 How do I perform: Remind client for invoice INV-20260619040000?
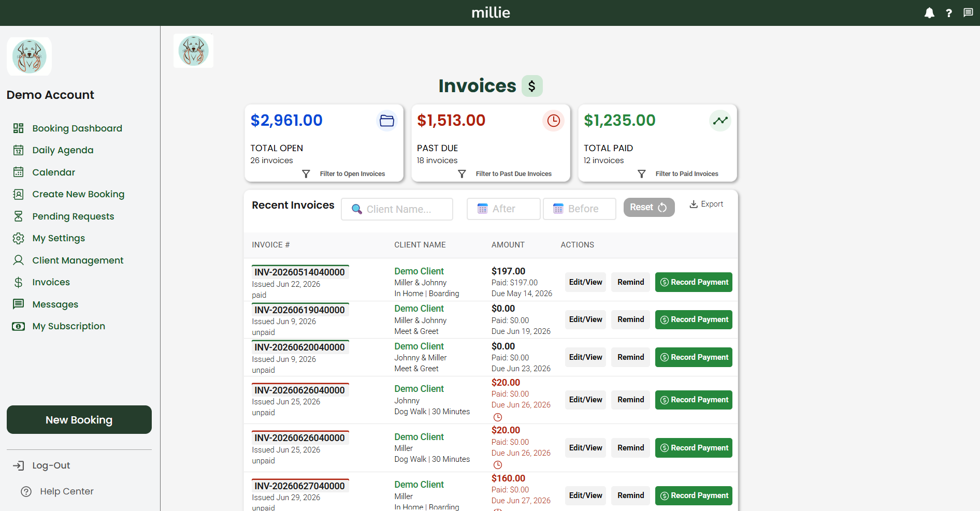[630, 319]
